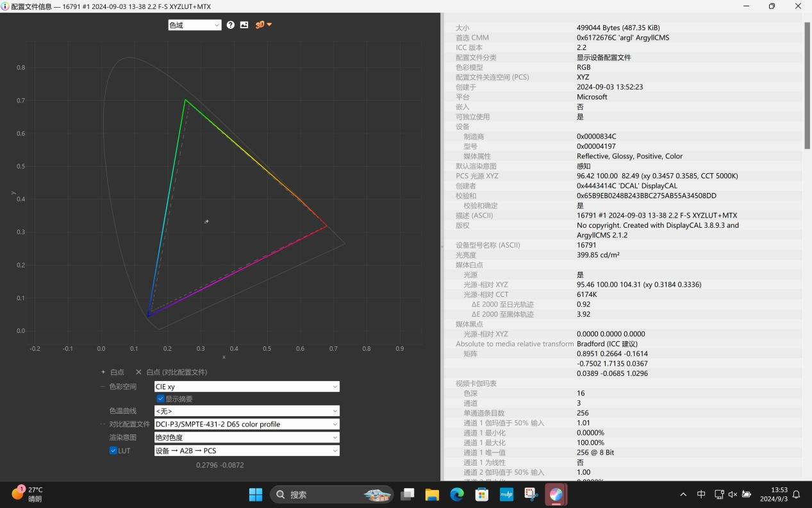Open the 色温曲线 dropdown
This screenshot has height=508, width=812.
pos(247,411)
